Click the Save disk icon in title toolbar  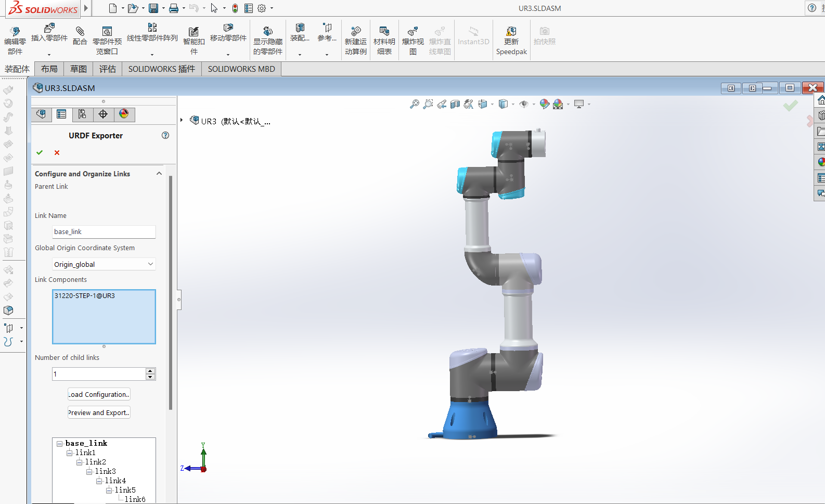click(153, 8)
